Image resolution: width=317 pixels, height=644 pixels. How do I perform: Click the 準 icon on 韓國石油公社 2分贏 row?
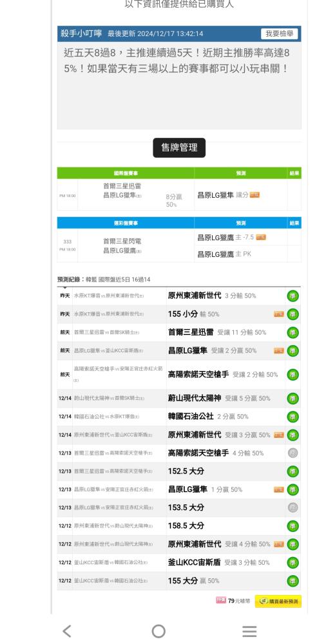293,417
